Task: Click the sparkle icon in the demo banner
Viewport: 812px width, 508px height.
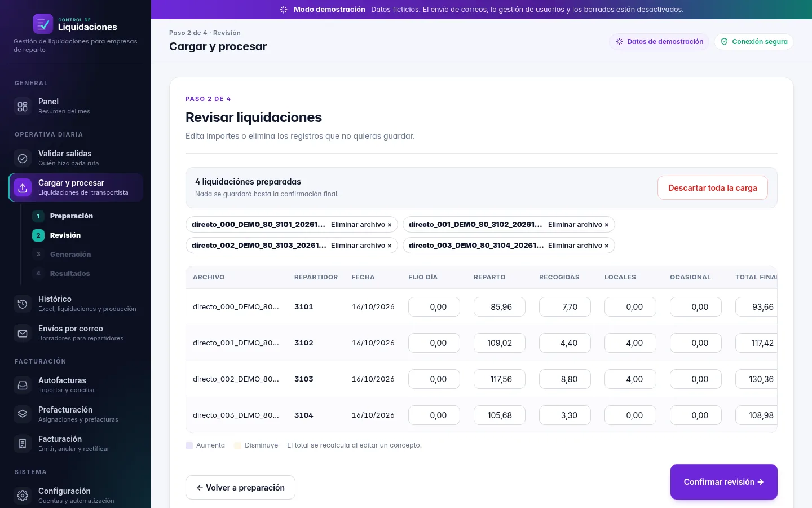Action: (x=284, y=10)
